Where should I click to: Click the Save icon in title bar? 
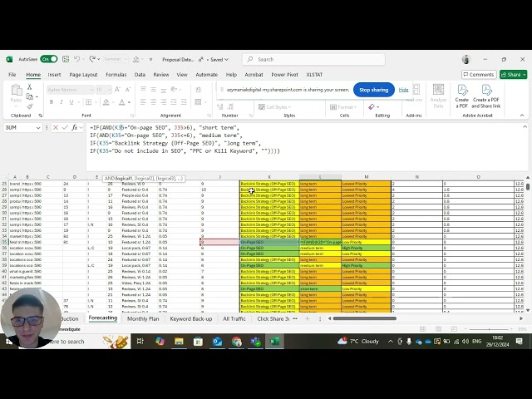tap(66, 59)
